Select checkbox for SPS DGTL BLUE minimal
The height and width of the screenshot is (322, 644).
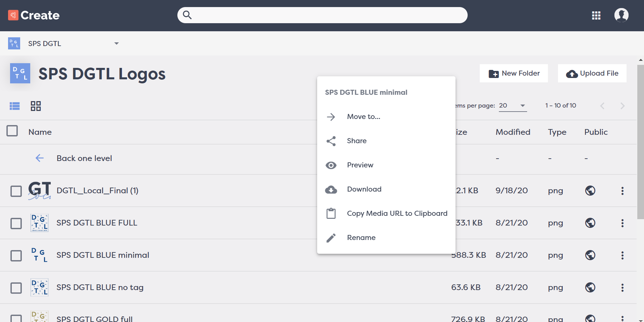(16, 256)
